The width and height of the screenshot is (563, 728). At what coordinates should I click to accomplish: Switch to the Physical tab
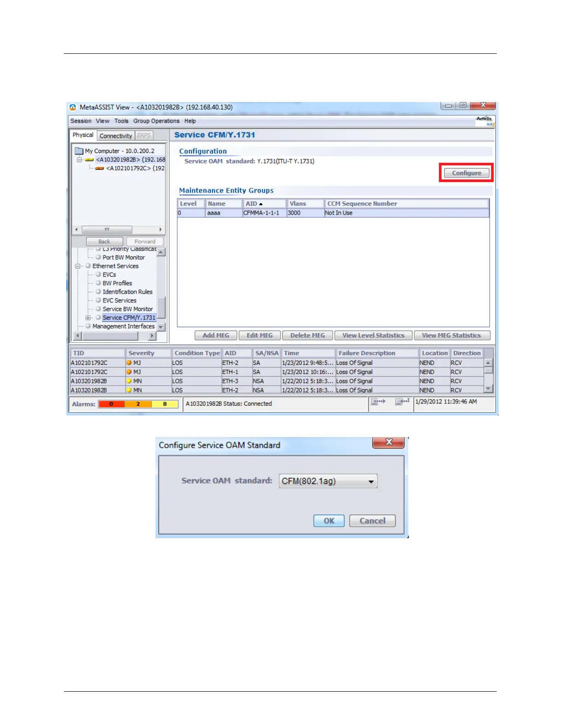pyautogui.click(x=83, y=135)
